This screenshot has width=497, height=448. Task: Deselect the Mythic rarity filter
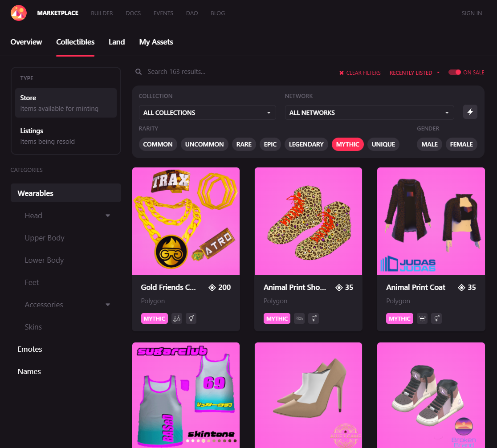click(x=348, y=144)
